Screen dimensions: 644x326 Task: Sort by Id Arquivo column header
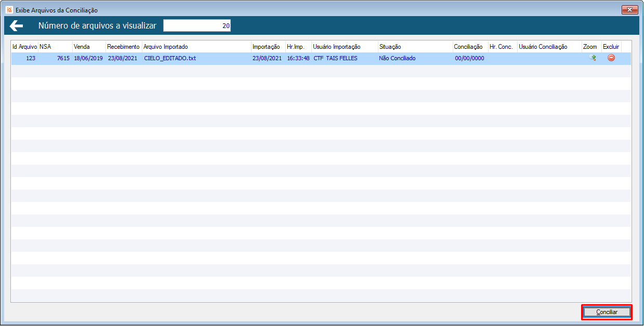point(24,47)
